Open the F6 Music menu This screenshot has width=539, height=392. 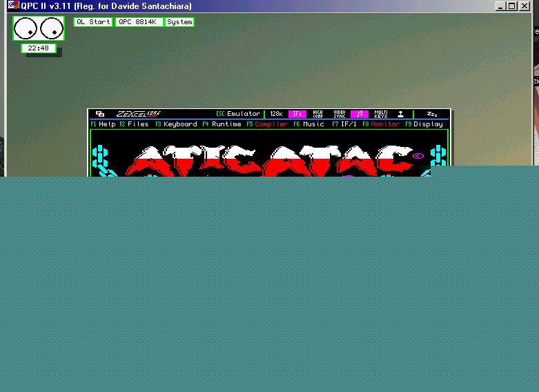coord(308,124)
